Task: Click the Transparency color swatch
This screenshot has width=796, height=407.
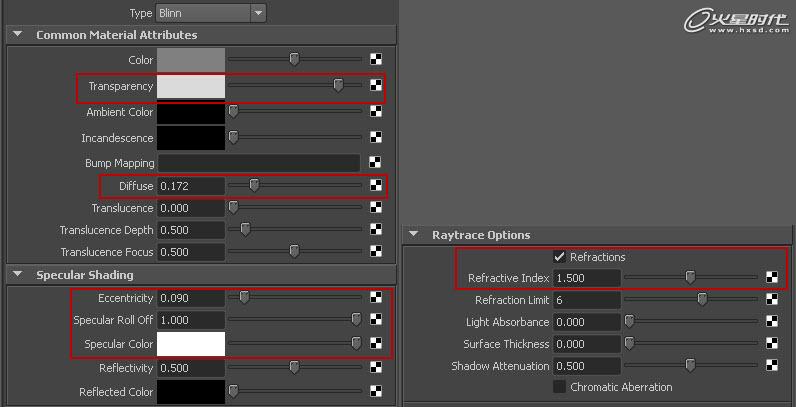Action: coord(191,86)
